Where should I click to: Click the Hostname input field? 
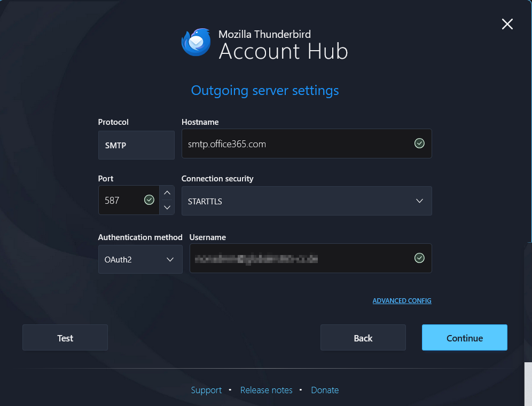307,144
